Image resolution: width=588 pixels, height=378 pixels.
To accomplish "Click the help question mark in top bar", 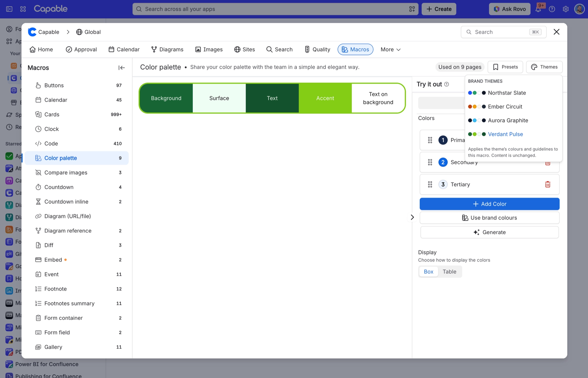I will [x=552, y=9].
